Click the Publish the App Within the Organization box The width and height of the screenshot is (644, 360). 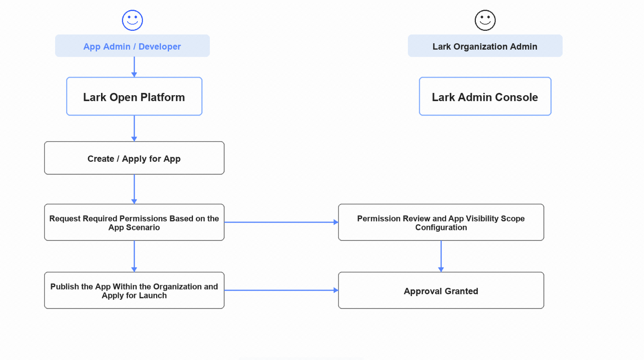(134, 290)
